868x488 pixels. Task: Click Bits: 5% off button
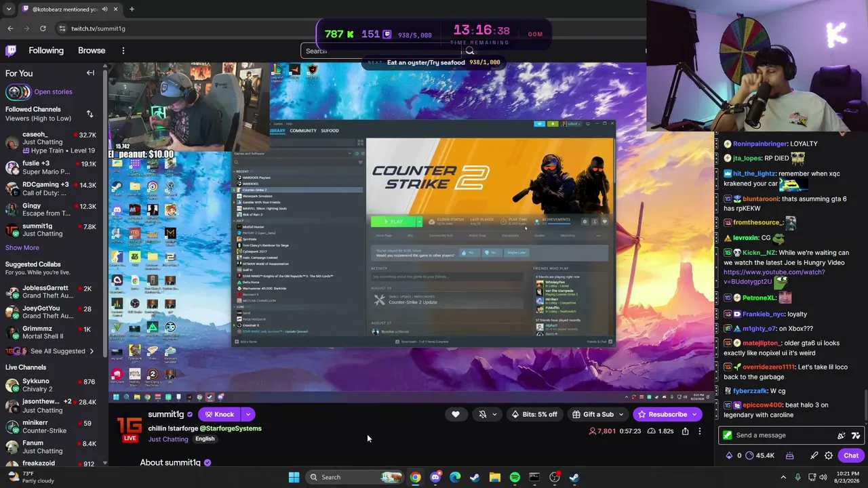[534, 414]
